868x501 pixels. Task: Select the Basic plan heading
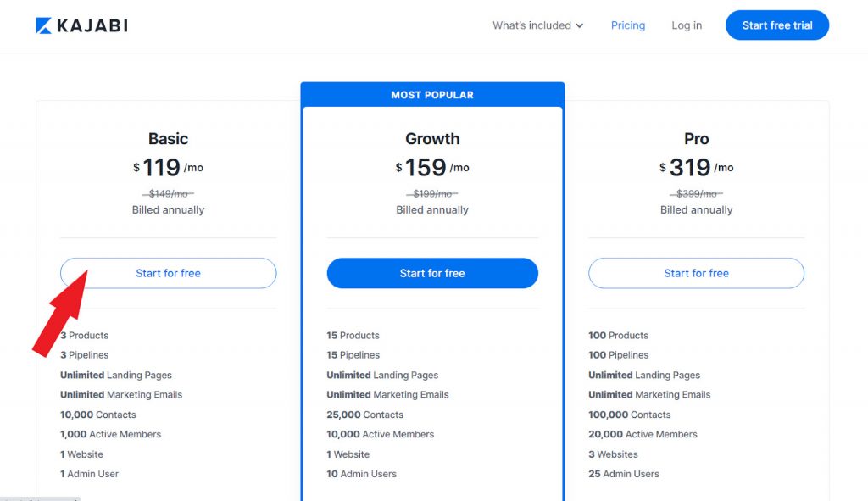click(x=169, y=138)
